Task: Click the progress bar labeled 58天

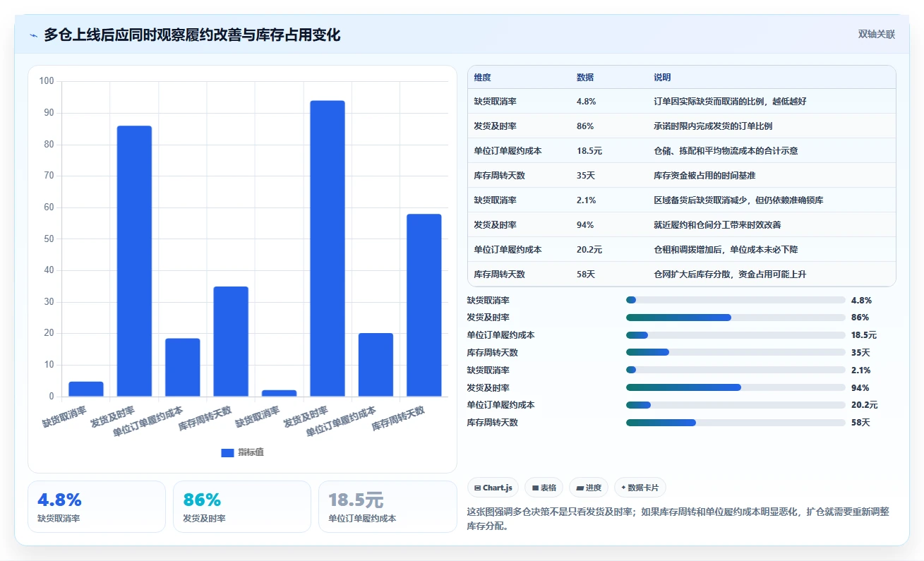Action: point(736,423)
